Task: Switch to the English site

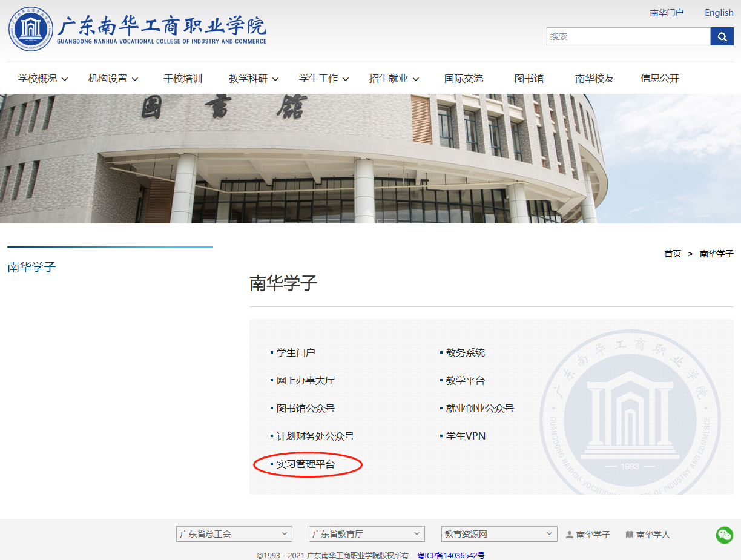Action: [x=719, y=13]
